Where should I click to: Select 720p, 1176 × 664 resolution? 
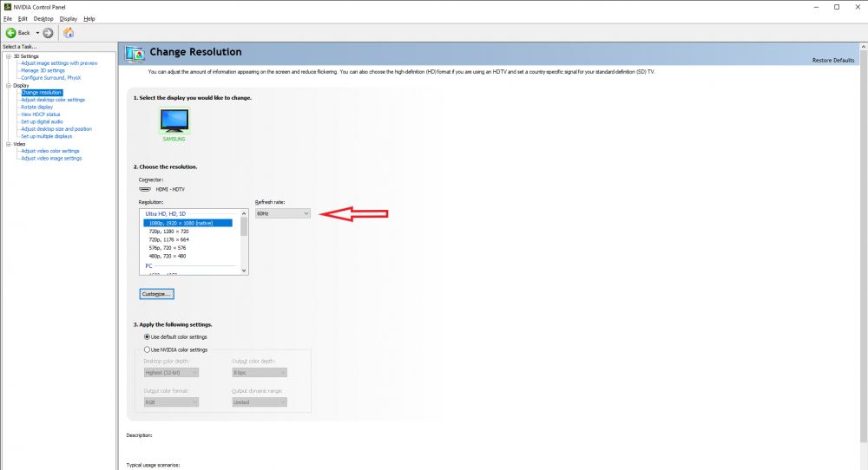169,239
